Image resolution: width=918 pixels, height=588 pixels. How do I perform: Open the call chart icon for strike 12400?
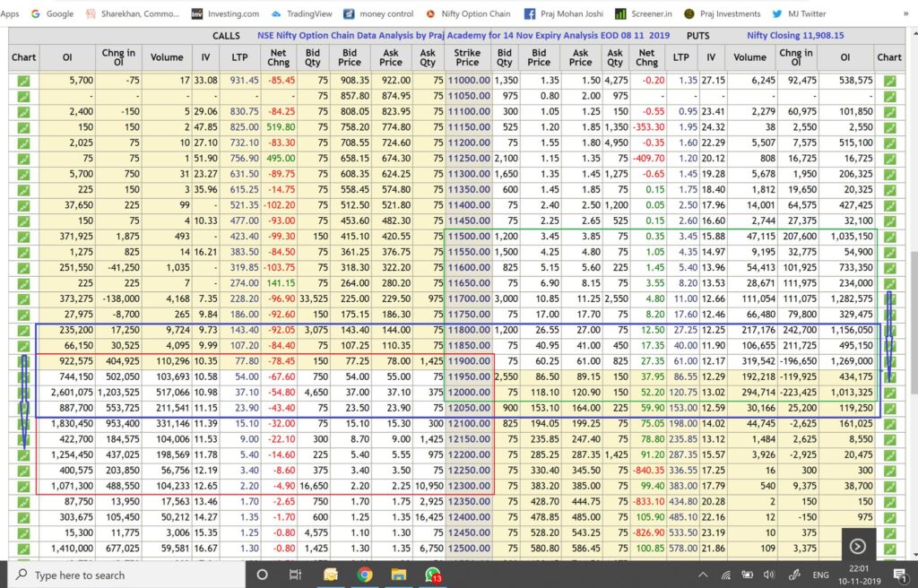pos(23,517)
